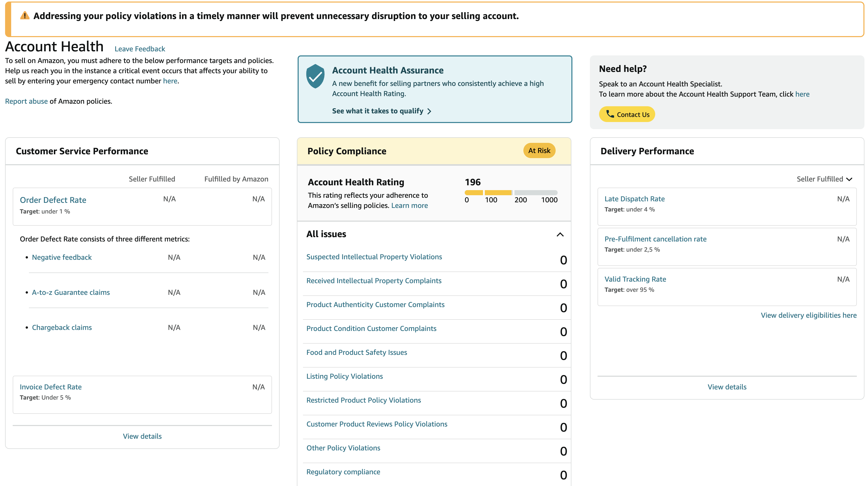Click the 'Target: under 4 %' text

[x=630, y=209]
